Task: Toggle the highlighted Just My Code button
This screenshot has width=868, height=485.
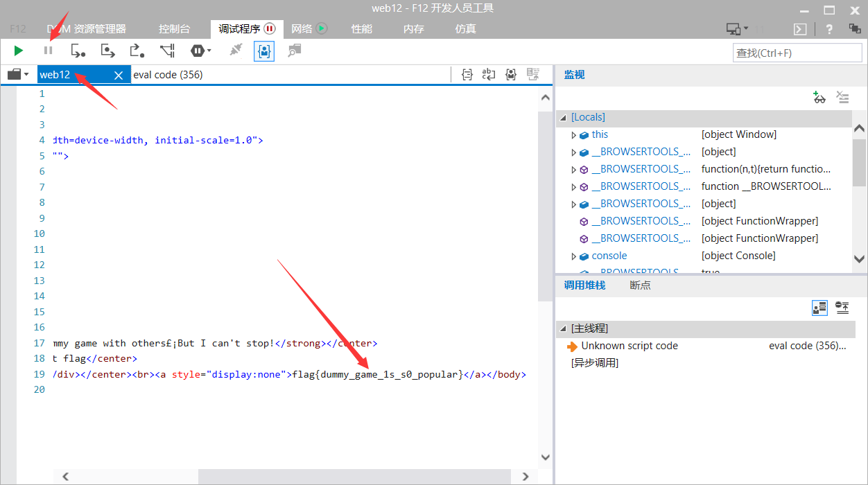Action: coord(264,51)
